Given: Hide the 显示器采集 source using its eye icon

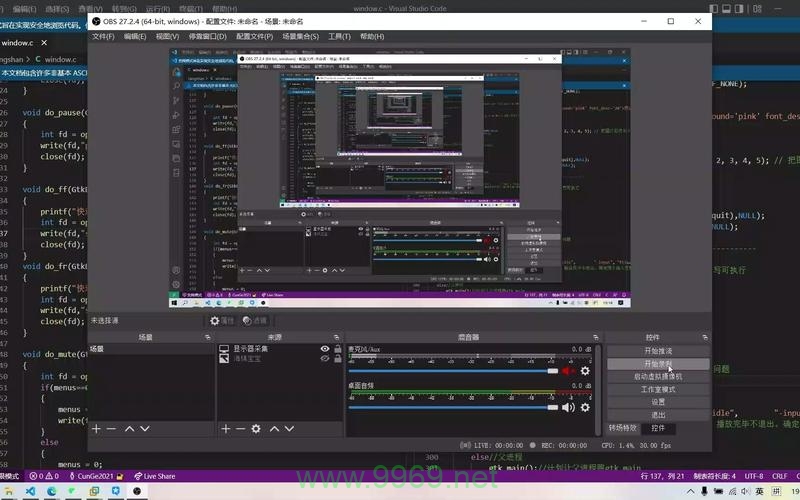Looking at the screenshot, I should (324, 349).
